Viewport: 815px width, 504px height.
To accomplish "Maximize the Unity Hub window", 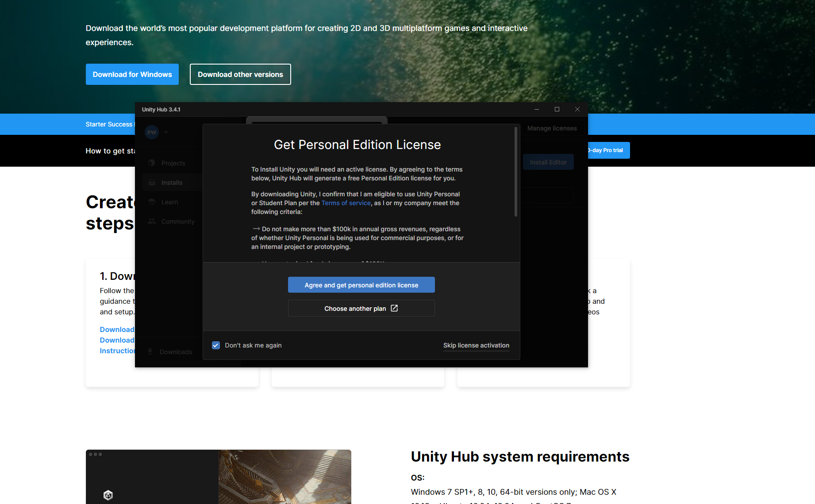I will tap(557, 109).
